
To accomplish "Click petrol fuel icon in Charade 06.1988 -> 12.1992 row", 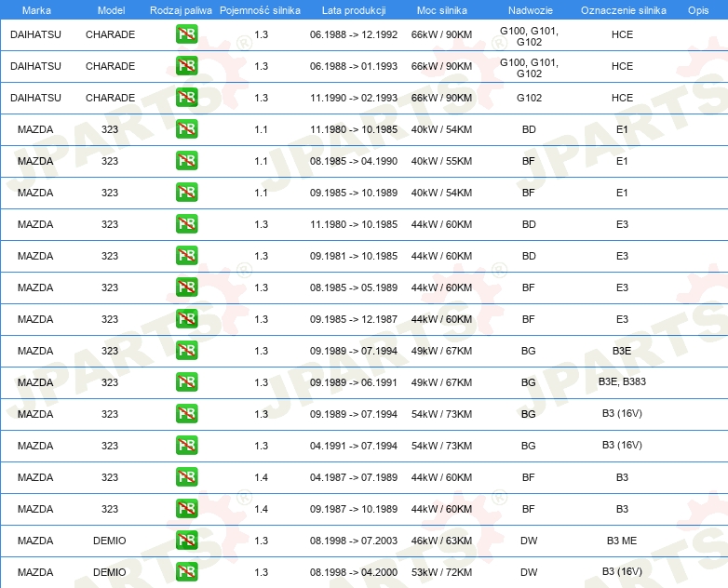I will pyautogui.click(x=186, y=34).
